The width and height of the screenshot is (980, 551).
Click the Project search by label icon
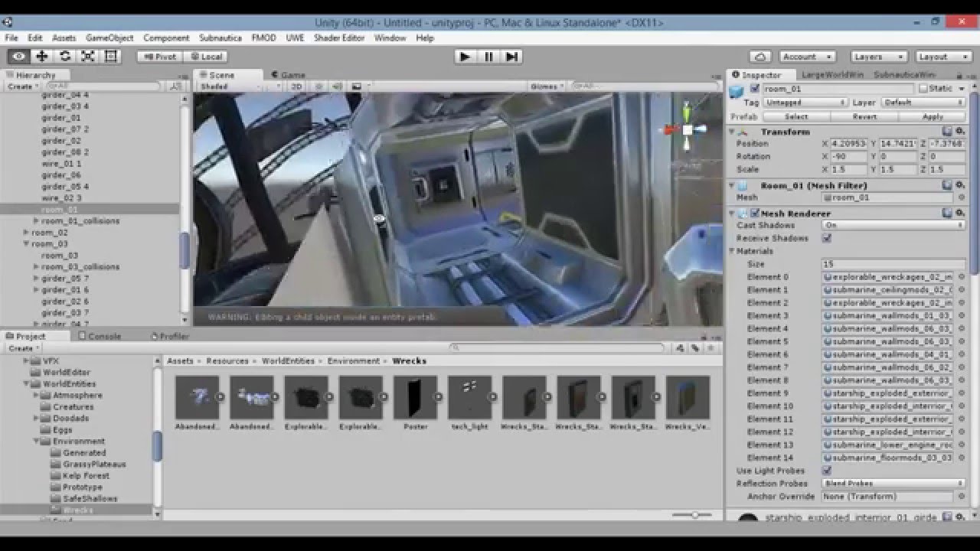(695, 348)
